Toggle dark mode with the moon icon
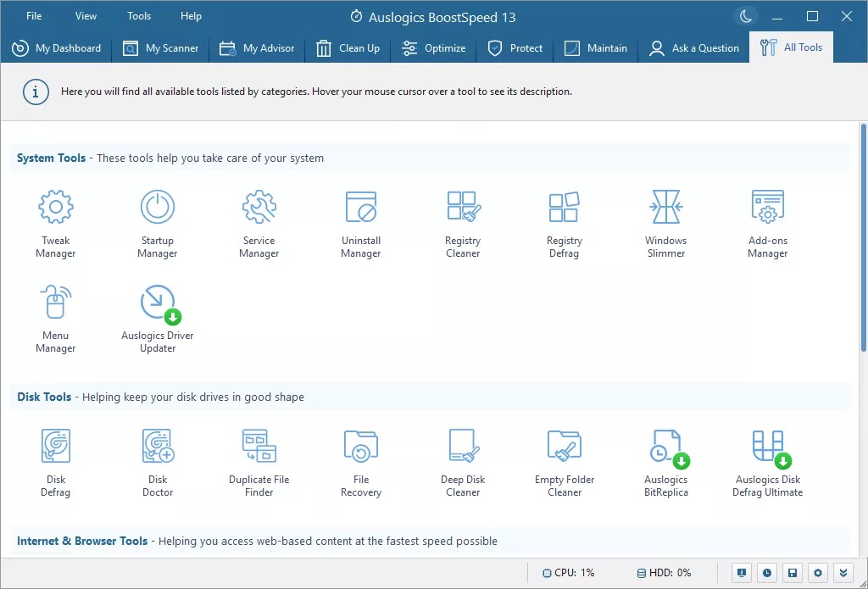The height and width of the screenshot is (589, 868). [x=745, y=17]
